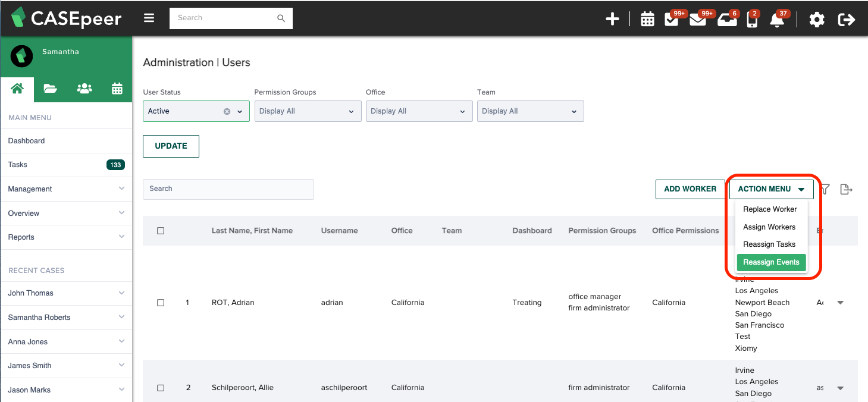Open settings gear icon
Screen dimensions: 868x402
817,19
